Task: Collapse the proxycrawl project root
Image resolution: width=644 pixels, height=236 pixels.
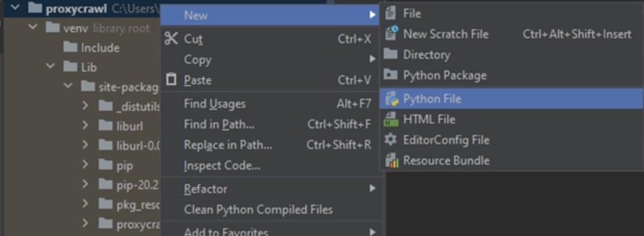Action: (x=15, y=8)
